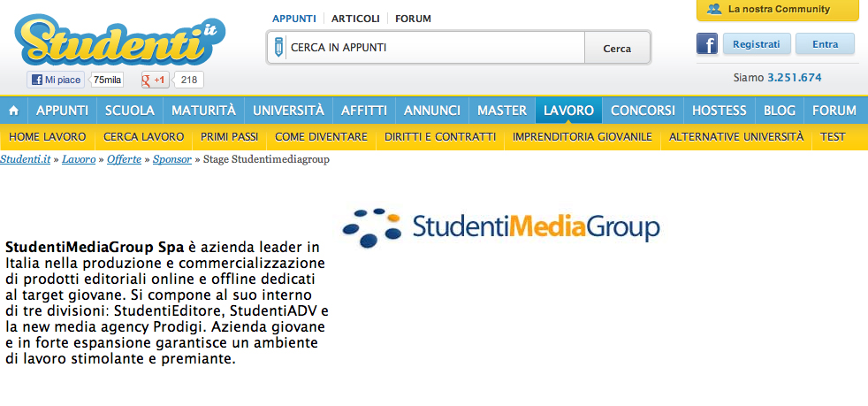Go to PRIMI PASSI submenu
Image resolution: width=868 pixels, height=406 pixels.
click(x=229, y=137)
